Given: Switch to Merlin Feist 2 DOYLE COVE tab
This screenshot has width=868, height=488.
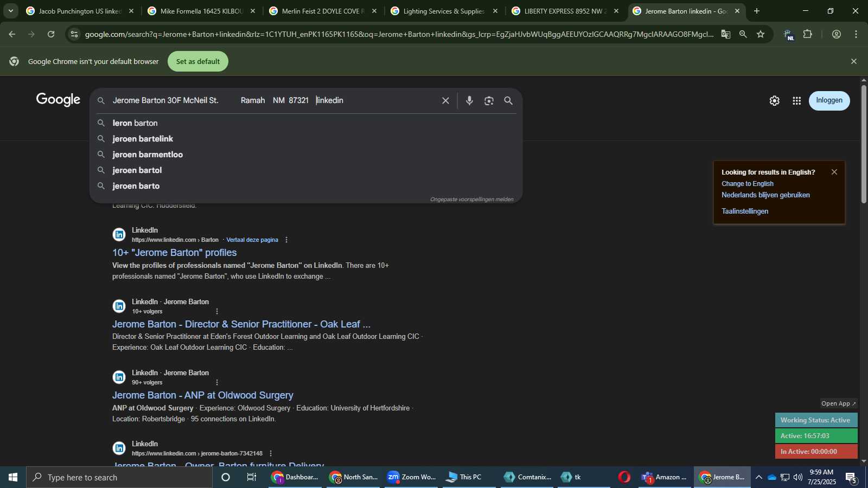Looking at the screenshot, I should coord(323,11).
